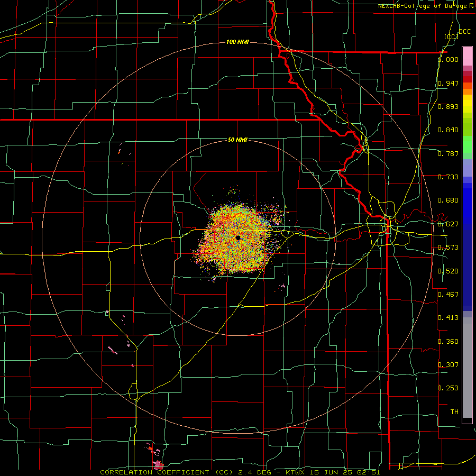Click the TH threshold label on legend

454,412
